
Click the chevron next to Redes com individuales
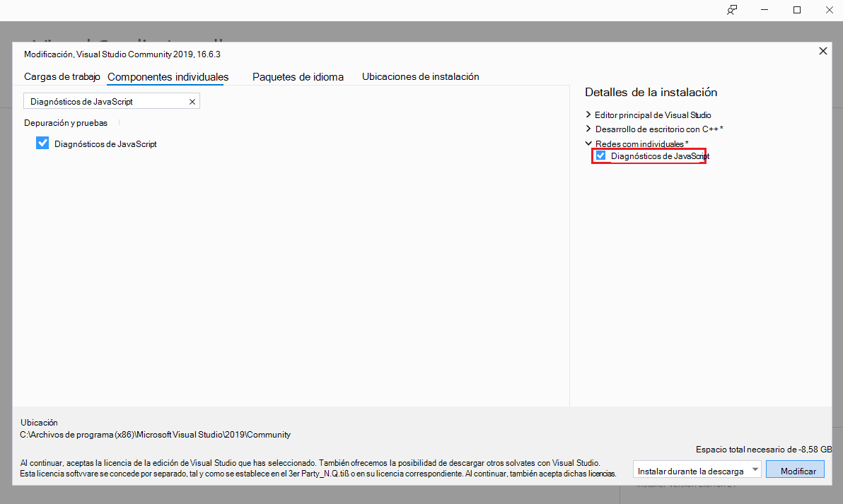click(588, 143)
